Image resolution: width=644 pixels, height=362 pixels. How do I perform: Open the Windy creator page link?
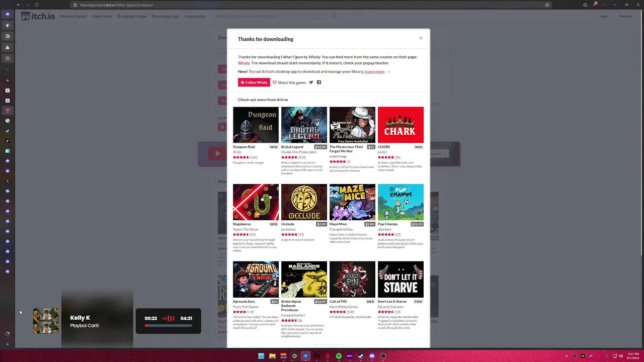pos(244,63)
